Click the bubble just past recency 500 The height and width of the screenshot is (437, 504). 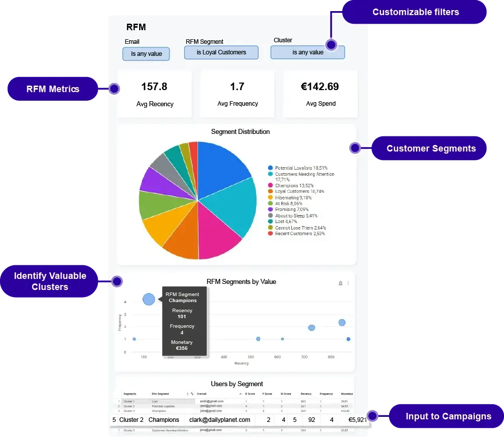click(x=258, y=339)
